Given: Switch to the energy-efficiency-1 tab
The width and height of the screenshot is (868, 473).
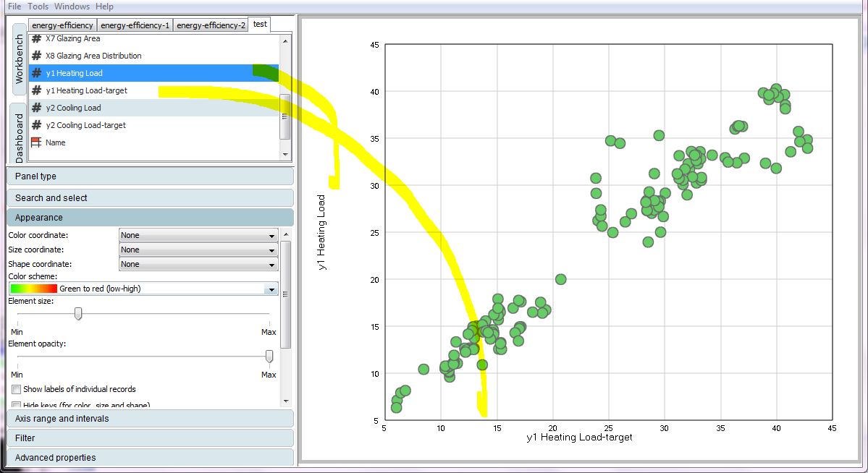Looking at the screenshot, I should [x=136, y=25].
